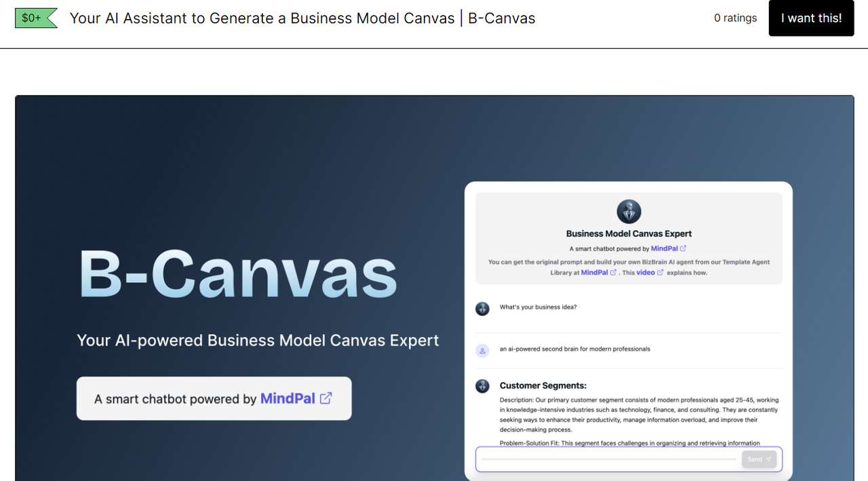The image size is (868, 481).
Task: Click the "Business Model Canvas Expert" title
Action: [629, 233]
